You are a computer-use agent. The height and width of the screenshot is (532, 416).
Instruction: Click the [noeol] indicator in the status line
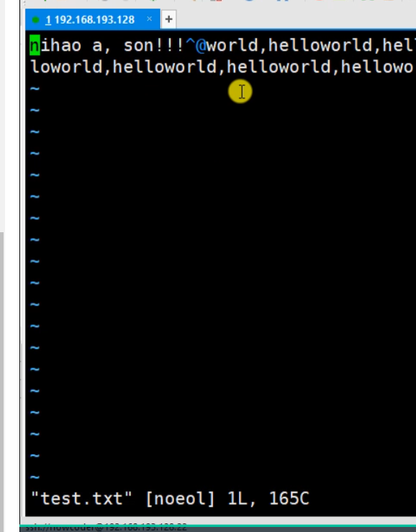tap(181, 498)
